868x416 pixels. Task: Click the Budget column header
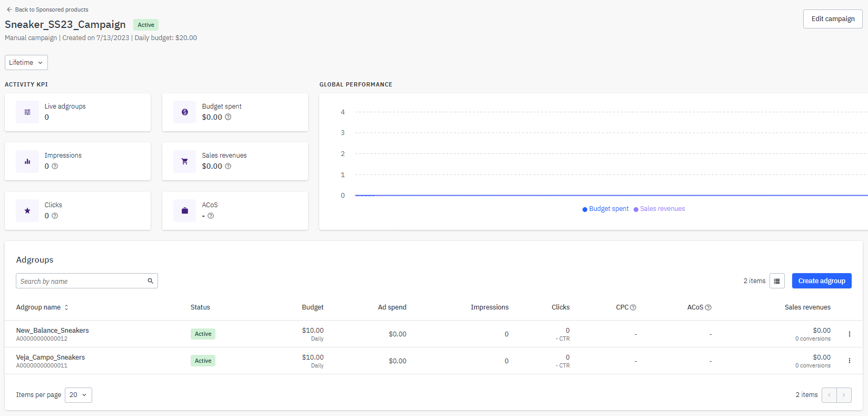pyautogui.click(x=313, y=307)
